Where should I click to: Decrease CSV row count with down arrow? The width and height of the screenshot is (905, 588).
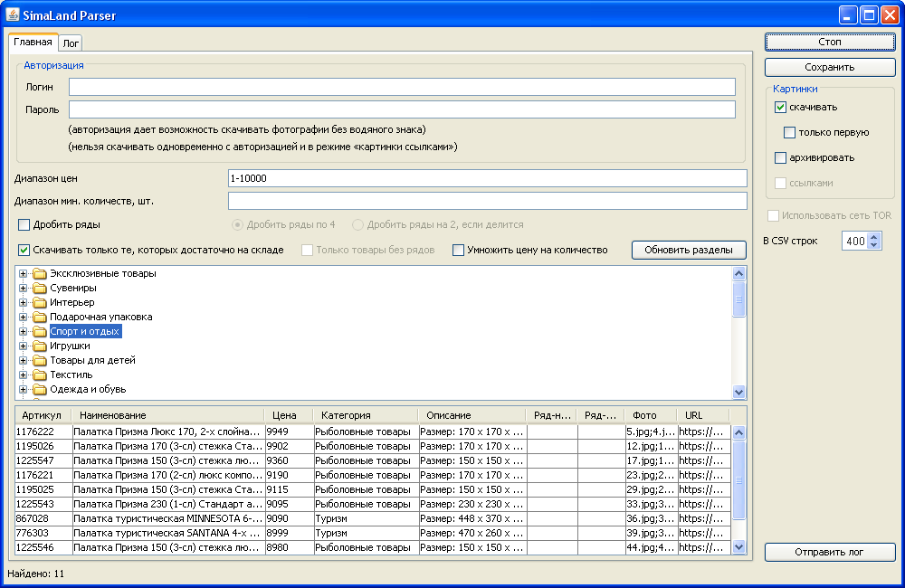[874, 245]
